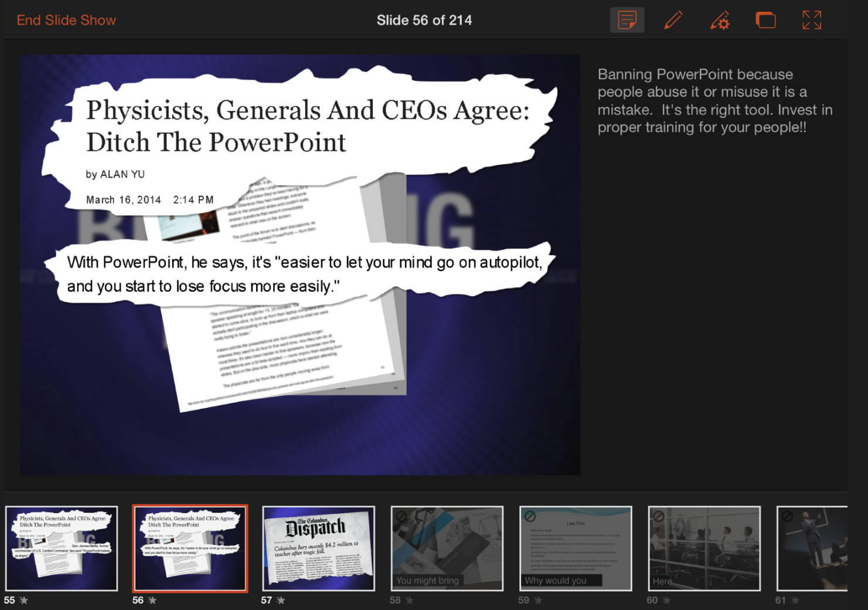Click the star next to slide 59
Image resolution: width=868 pixels, height=610 pixels.
coord(538,600)
